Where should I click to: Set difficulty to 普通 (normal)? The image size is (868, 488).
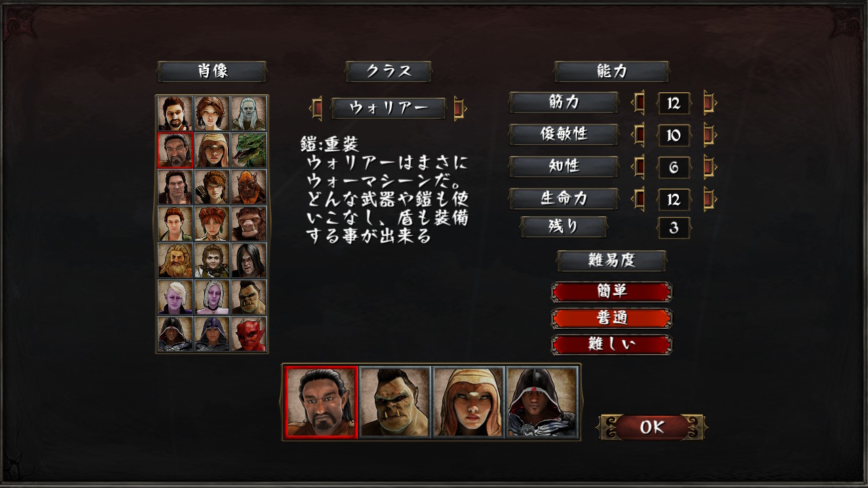coord(612,318)
